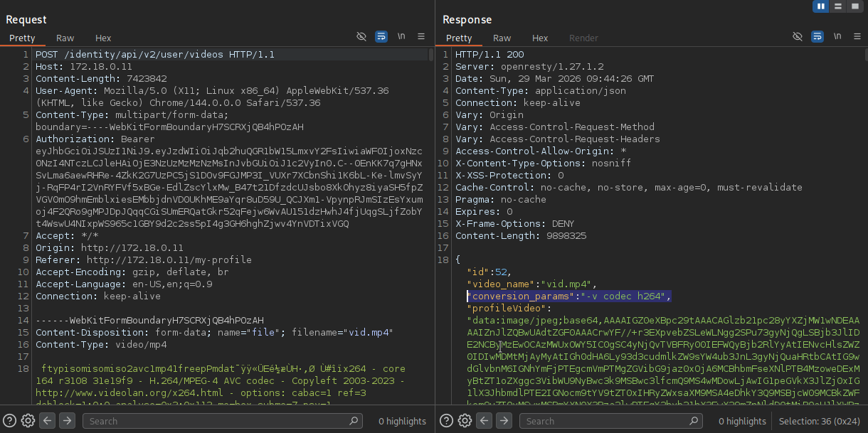
Task: Switch to Pretty tab in Request panel
Action: (x=22, y=38)
